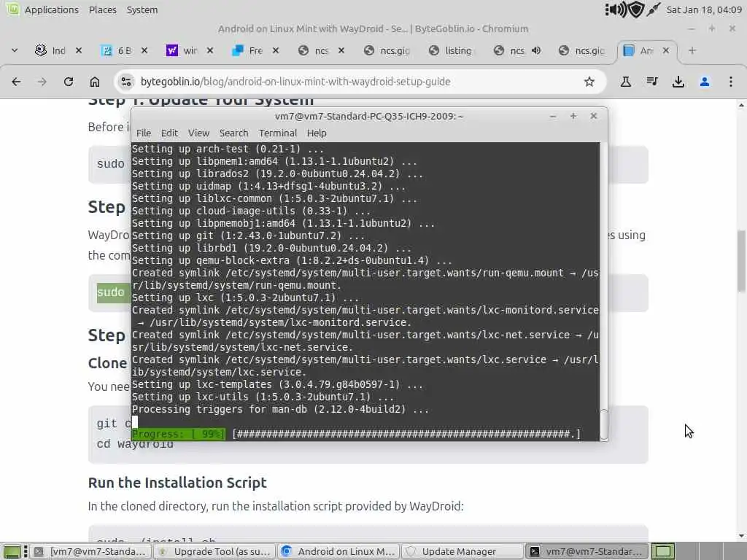Click the terminal progress bar at 99%

356,434
